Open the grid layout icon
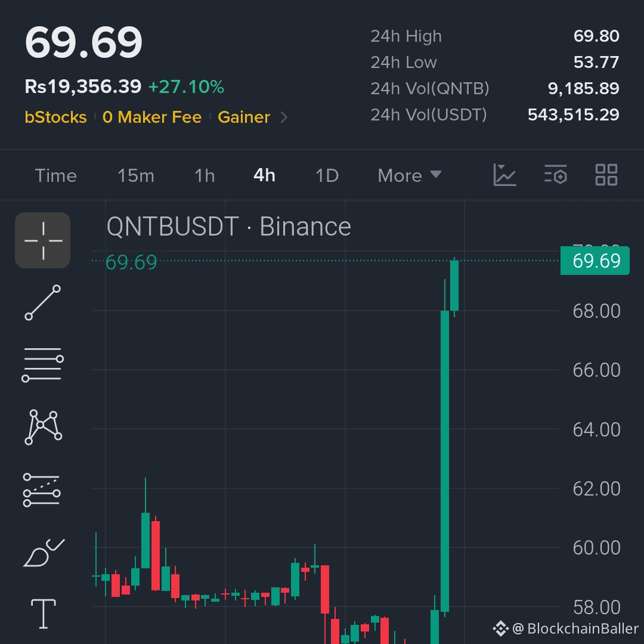The width and height of the screenshot is (644, 644). [x=606, y=175]
